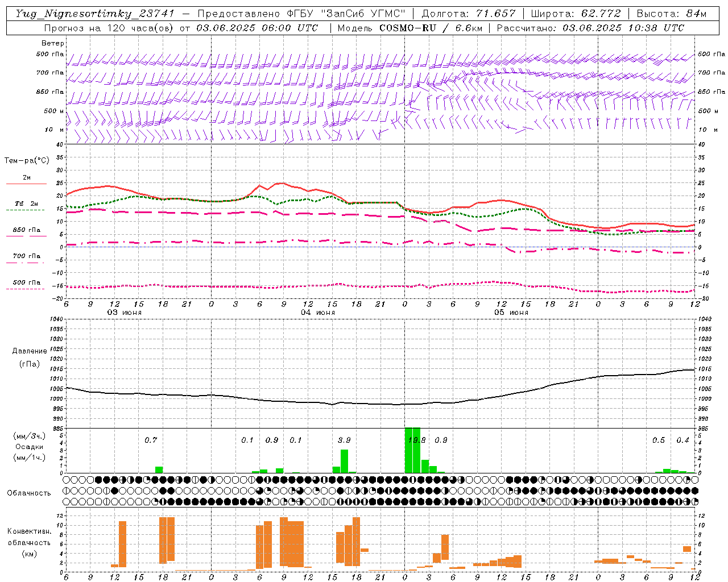Click the model name COSMO-RU / 6.6км
728x582 pixels.
[x=431, y=28]
